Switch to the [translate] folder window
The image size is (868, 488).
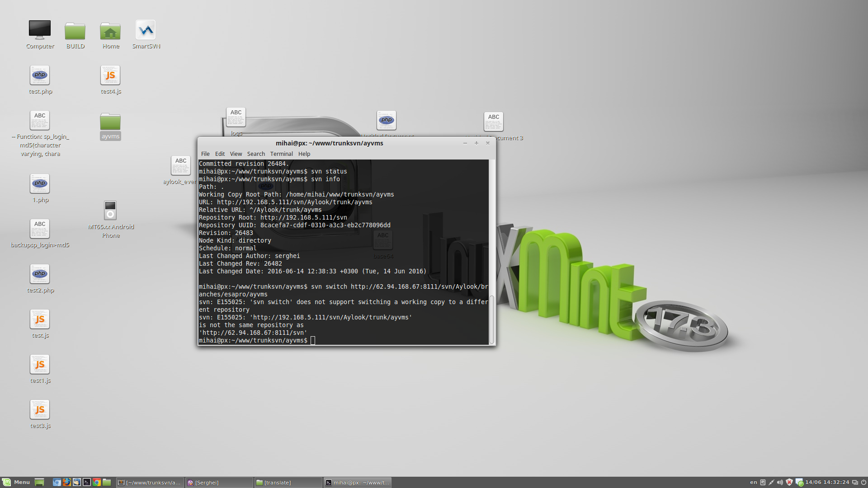[288, 483]
